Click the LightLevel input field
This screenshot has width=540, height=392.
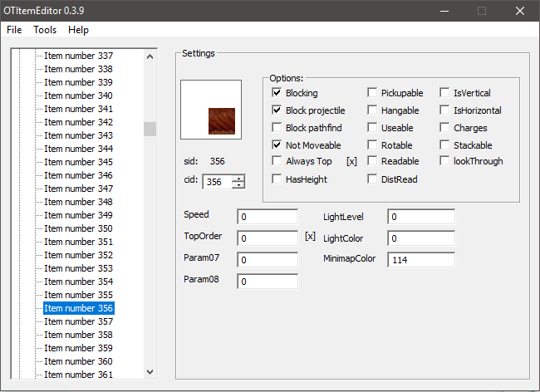(x=421, y=217)
